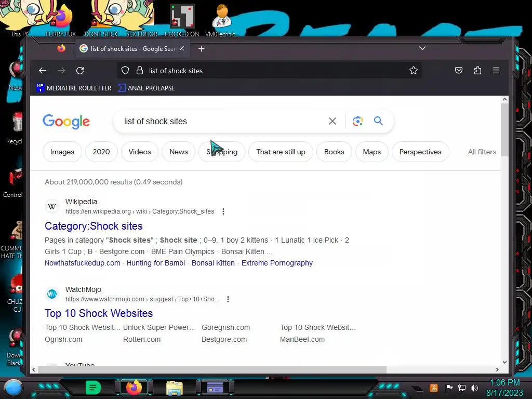Open the green notes app in taskbar
Screen dimensions: 532x399
point(93,388)
